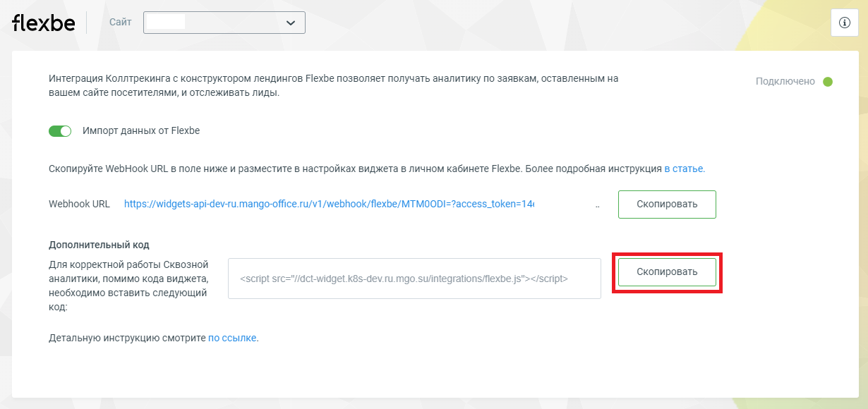Copy additional script code with Скопировать button

tap(667, 271)
